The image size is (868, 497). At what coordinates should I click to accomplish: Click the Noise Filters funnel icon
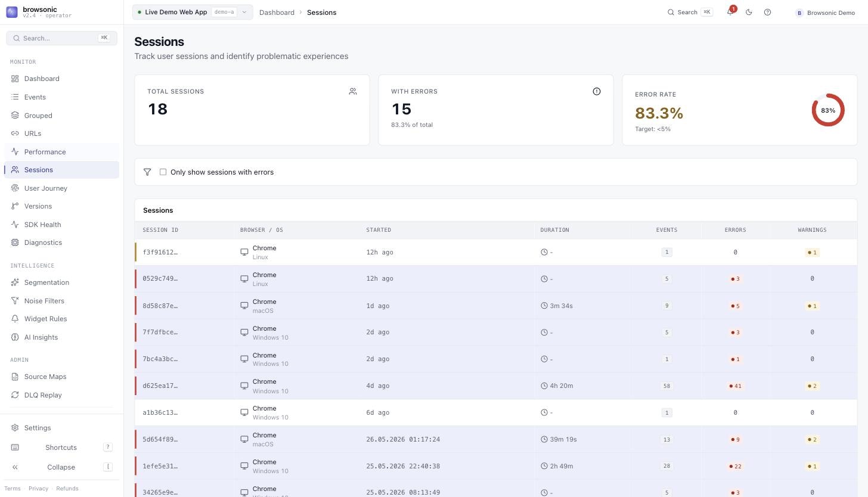click(15, 301)
